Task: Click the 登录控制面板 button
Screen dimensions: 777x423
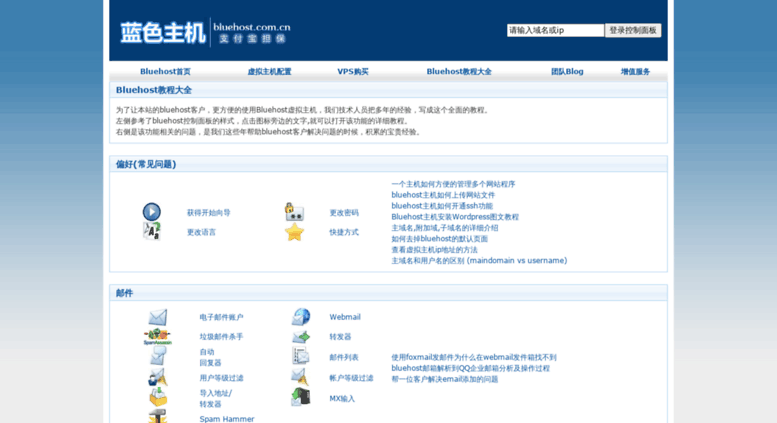Action: tap(633, 30)
